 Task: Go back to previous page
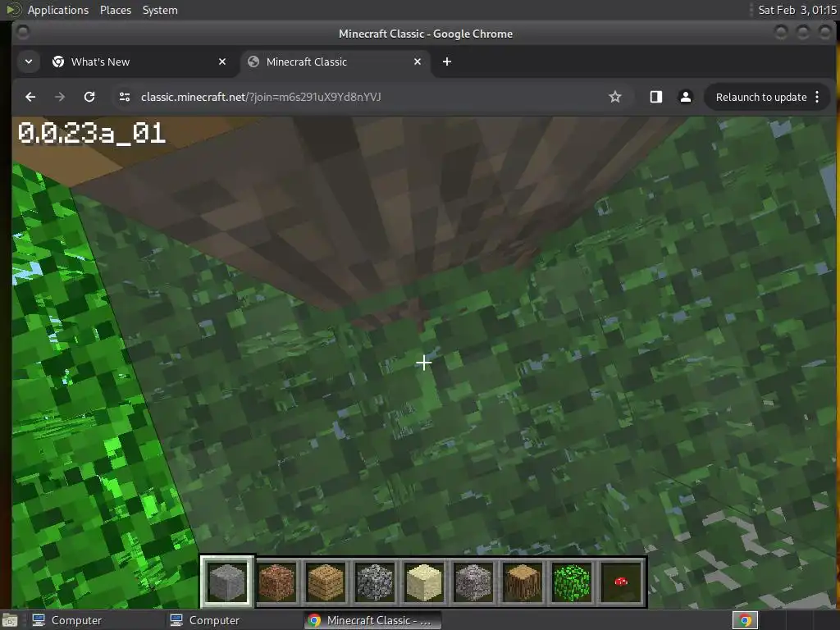coord(30,97)
